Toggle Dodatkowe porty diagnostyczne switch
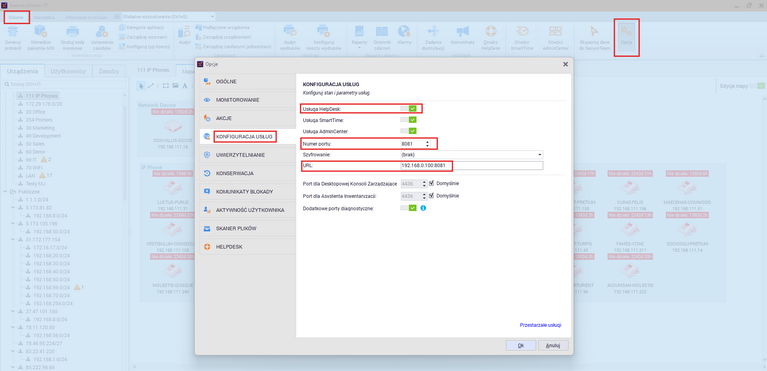 coord(408,209)
